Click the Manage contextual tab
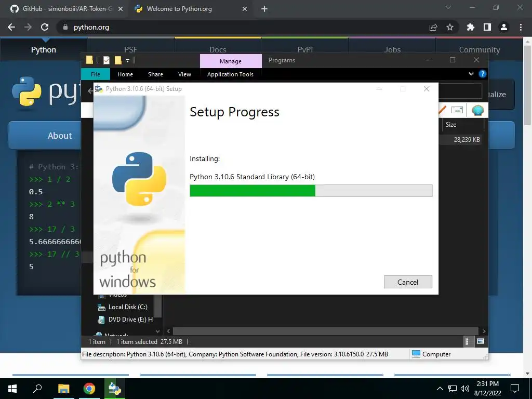 click(x=230, y=61)
